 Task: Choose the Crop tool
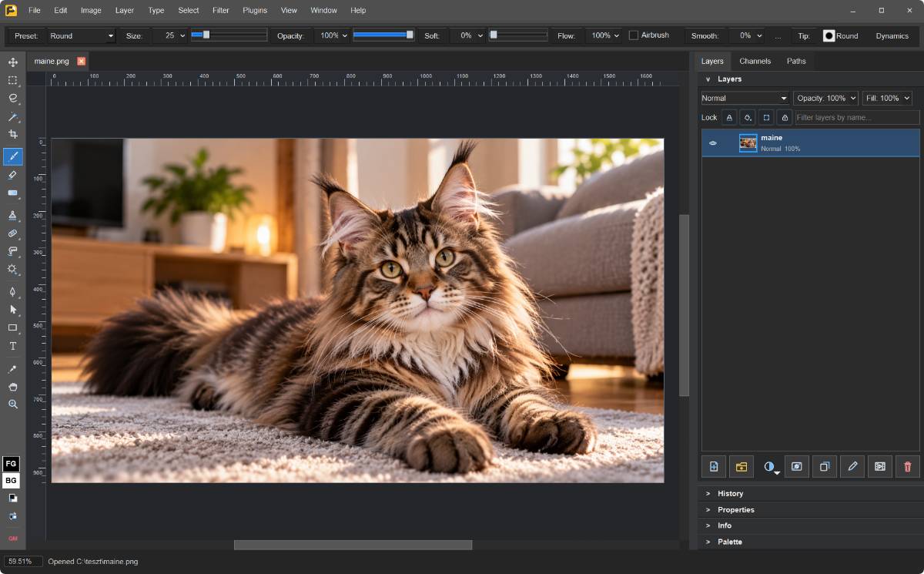(13, 135)
